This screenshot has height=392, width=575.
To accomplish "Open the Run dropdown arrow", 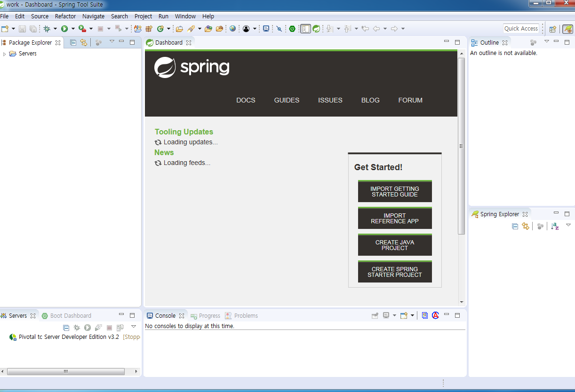I will 73,29.
